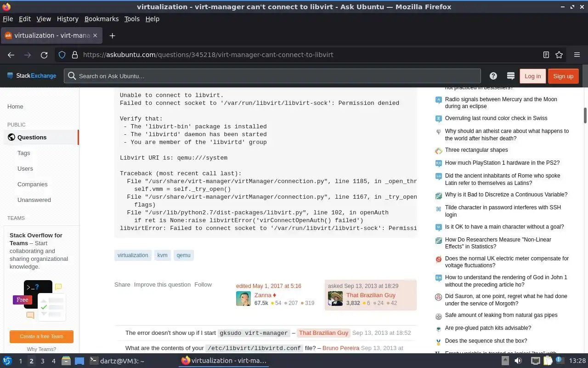
Task: Click the padlock site security icon
Action: (x=74, y=55)
